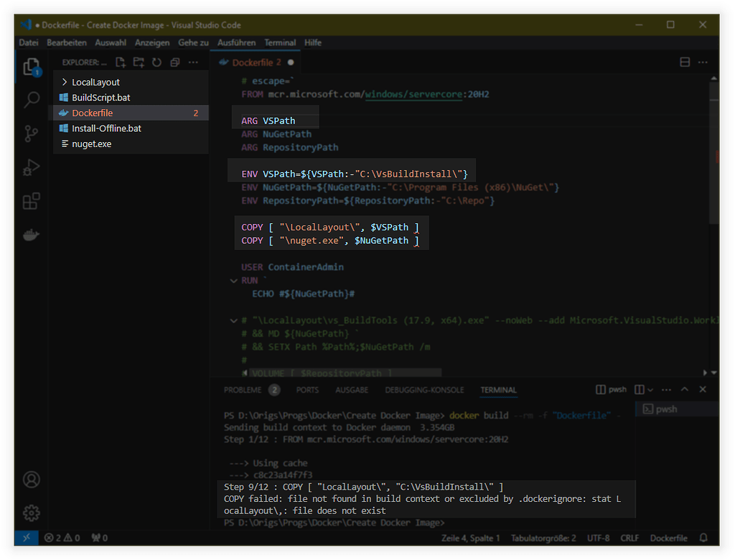Open the Extensions view
Viewport: 735px width, 560px height.
click(x=32, y=201)
